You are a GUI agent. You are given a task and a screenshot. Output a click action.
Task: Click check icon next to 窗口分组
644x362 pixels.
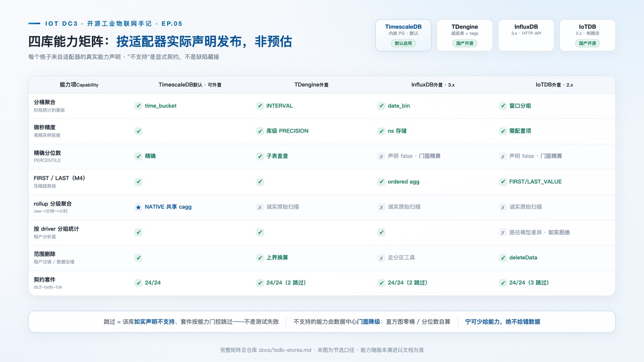[x=503, y=106]
